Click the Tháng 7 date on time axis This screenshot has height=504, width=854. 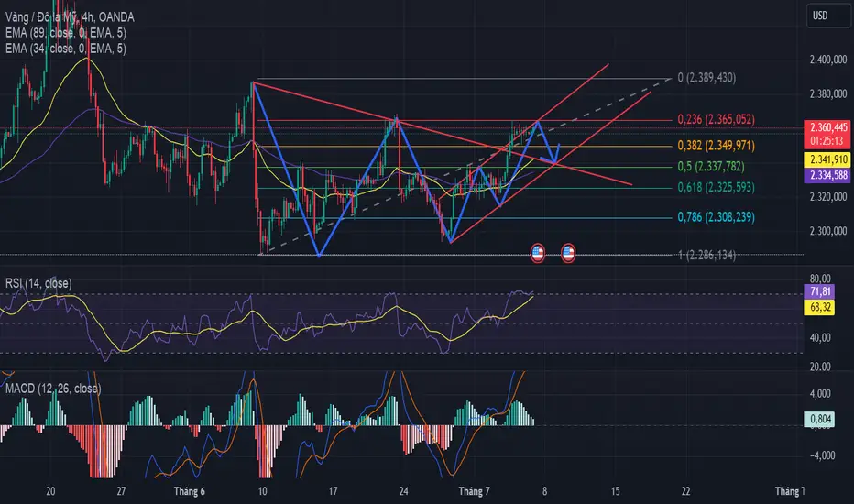coord(474,491)
